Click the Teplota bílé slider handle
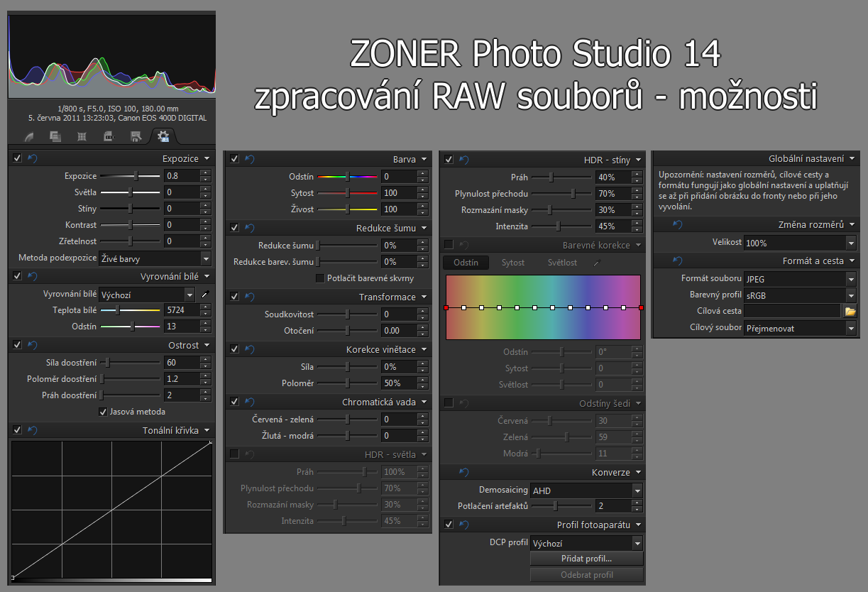Screen dimensions: 868x592 coord(118,310)
